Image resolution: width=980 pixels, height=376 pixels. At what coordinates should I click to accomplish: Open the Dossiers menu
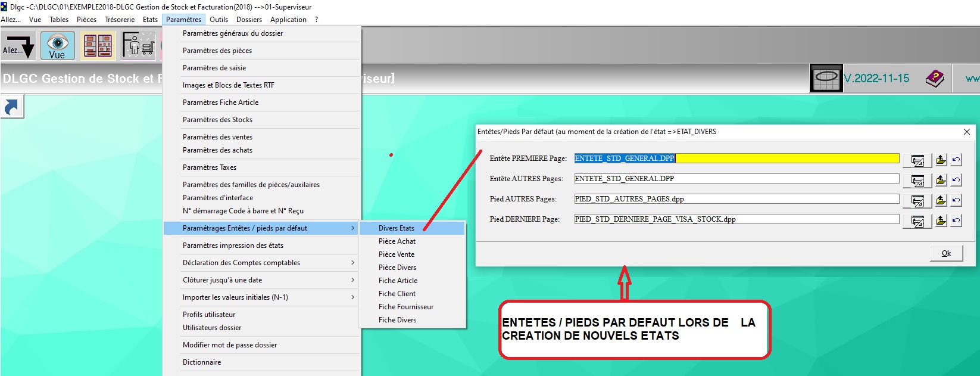(249, 20)
